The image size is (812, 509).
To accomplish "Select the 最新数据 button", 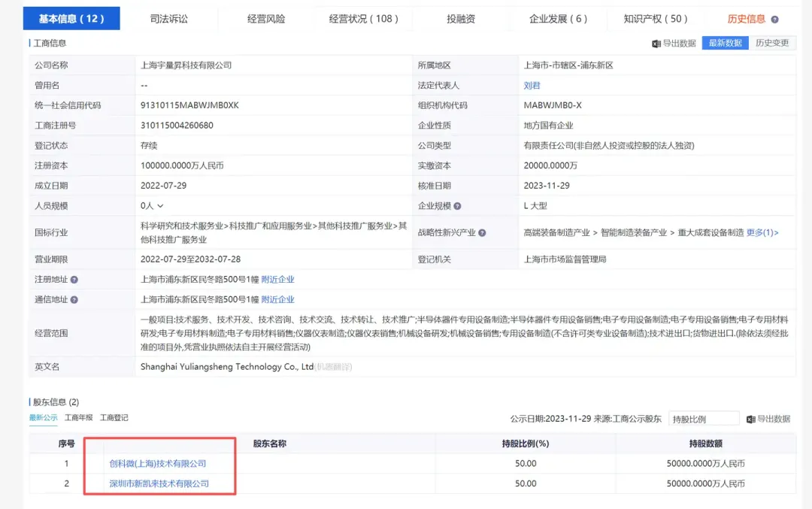I will [725, 43].
